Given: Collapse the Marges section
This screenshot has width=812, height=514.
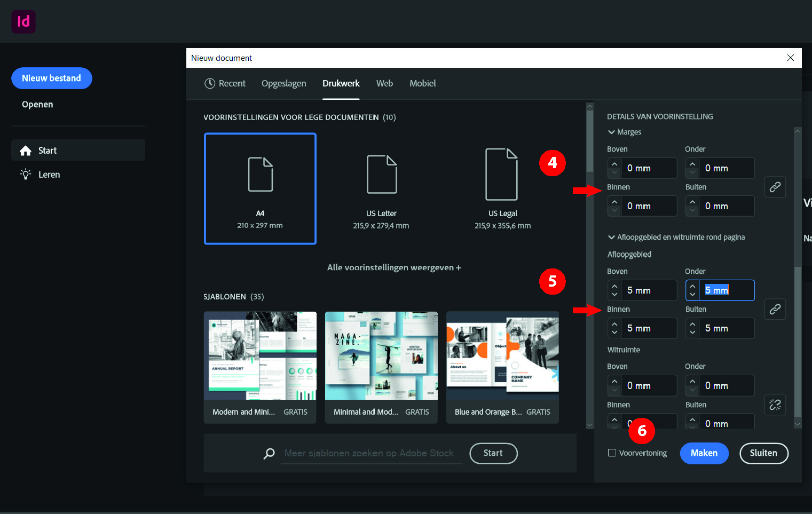Looking at the screenshot, I should click(x=611, y=132).
